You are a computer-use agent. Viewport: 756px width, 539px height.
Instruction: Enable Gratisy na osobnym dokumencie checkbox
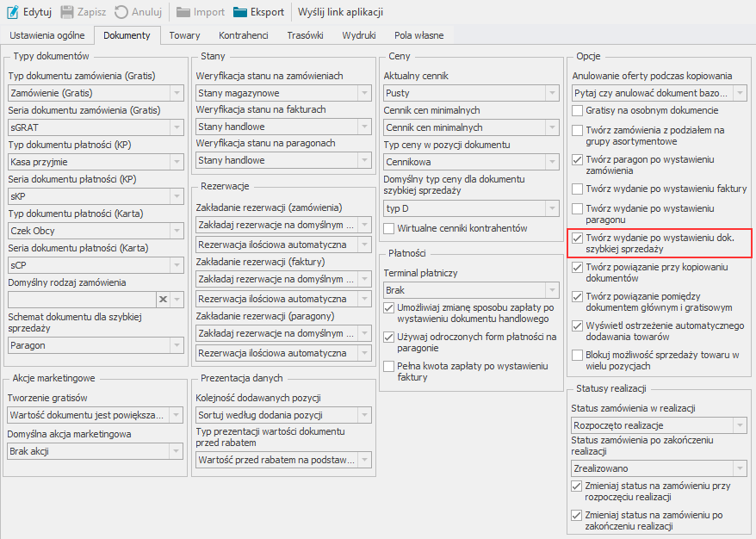click(x=578, y=111)
